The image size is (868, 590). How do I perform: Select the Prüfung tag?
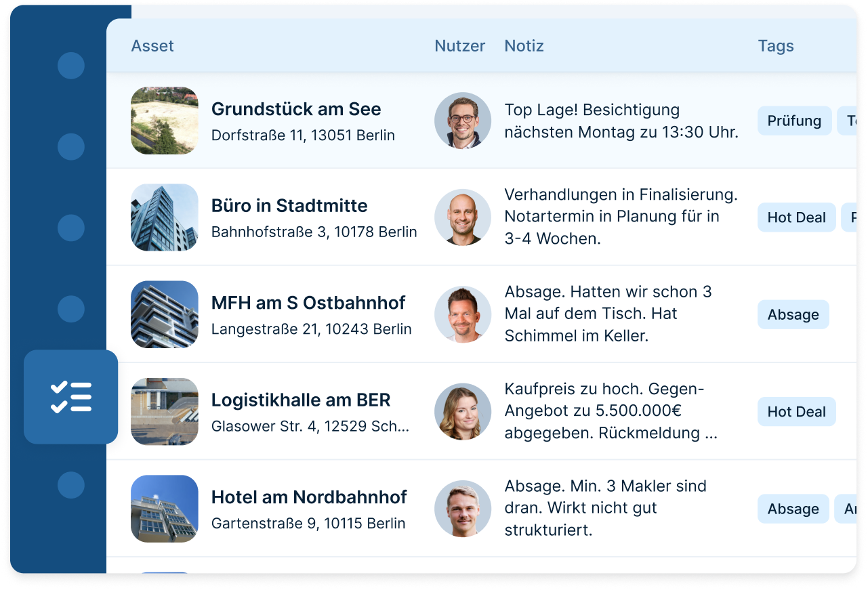click(794, 121)
